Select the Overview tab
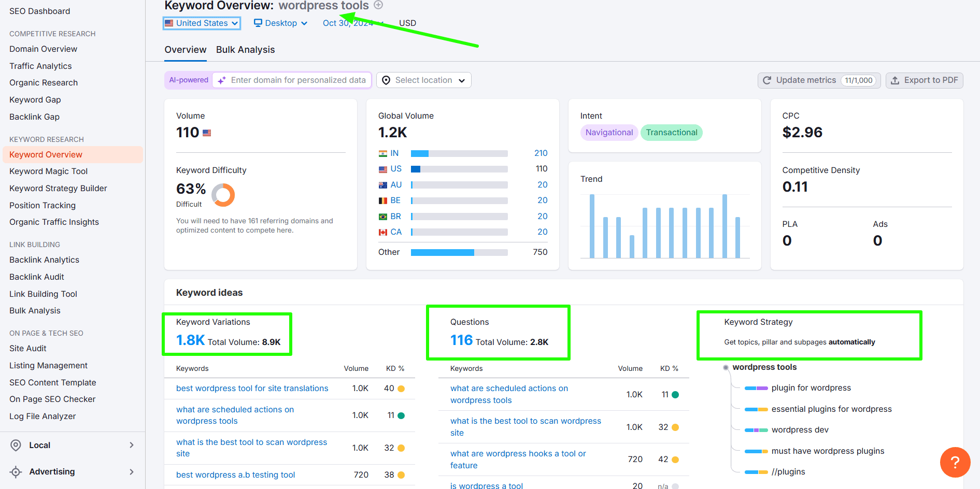This screenshot has width=980, height=489. coord(186,50)
